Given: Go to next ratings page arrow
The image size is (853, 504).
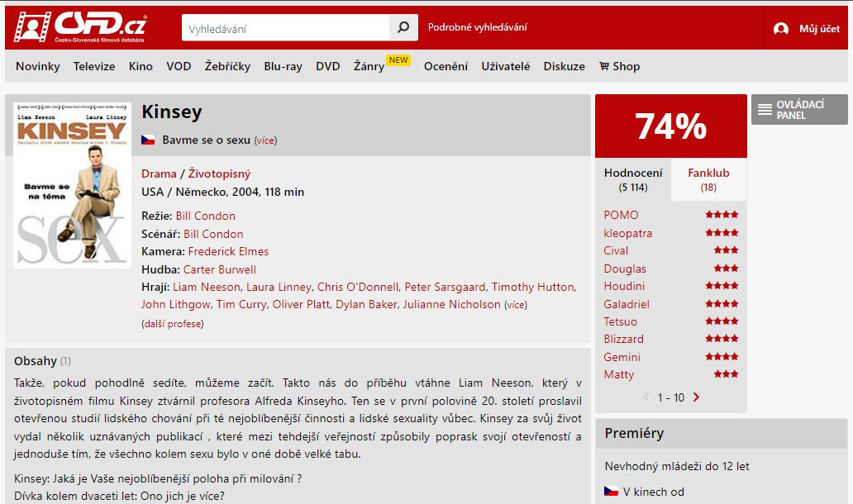Looking at the screenshot, I should (696, 397).
